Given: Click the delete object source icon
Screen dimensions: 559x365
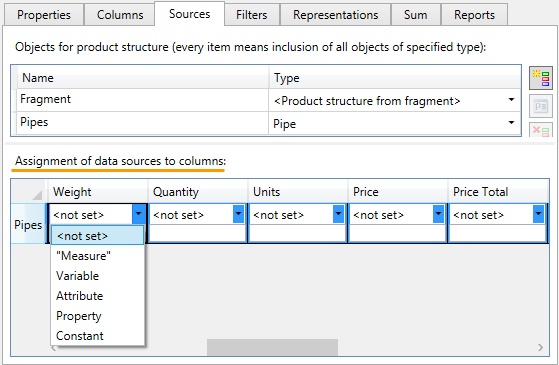Looking at the screenshot, I should point(540,130).
